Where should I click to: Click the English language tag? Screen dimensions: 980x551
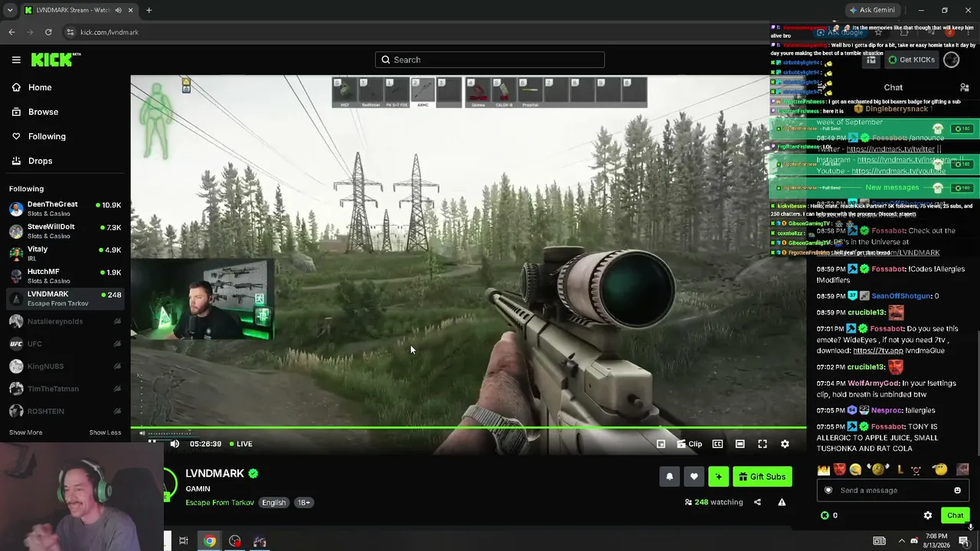tap(273, 503)
